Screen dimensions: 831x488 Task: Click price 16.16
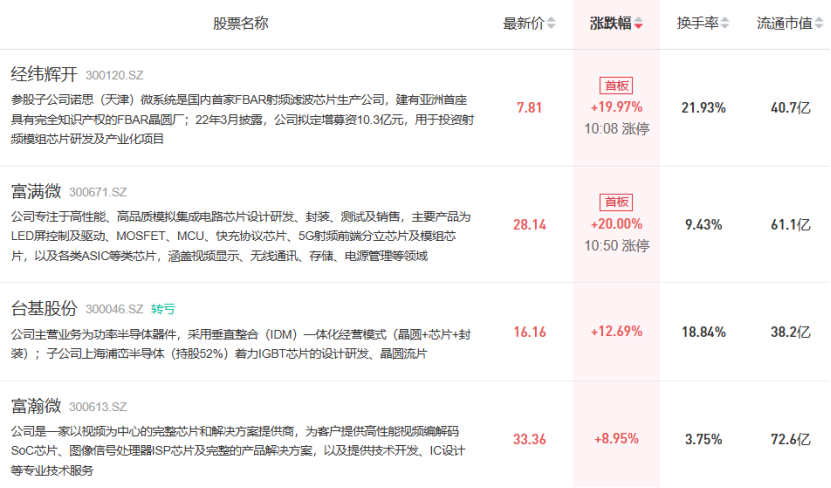pyautogui.click(x=529, y=332)
